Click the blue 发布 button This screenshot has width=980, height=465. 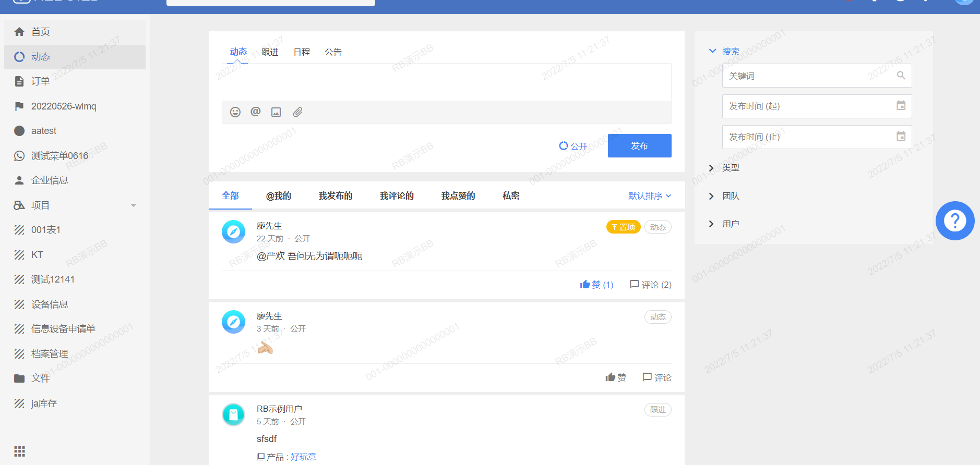click(x=639, y=145)
